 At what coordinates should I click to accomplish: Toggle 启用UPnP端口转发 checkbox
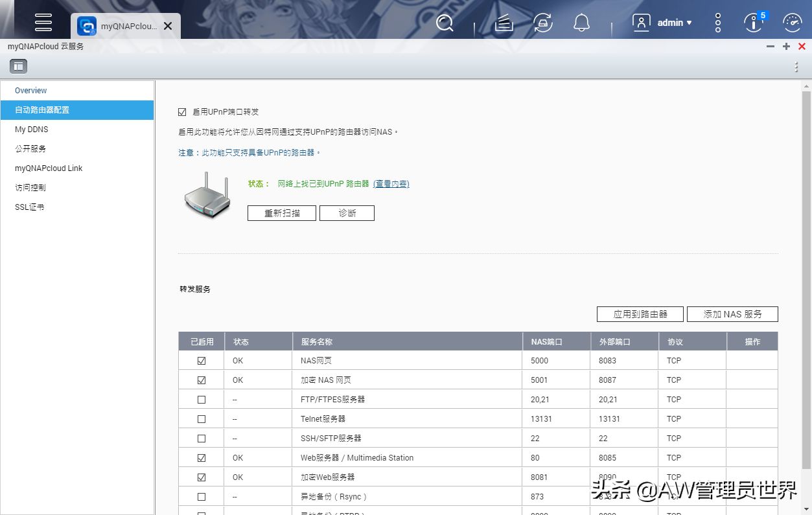pyautogui.click(x=182, y=112)
